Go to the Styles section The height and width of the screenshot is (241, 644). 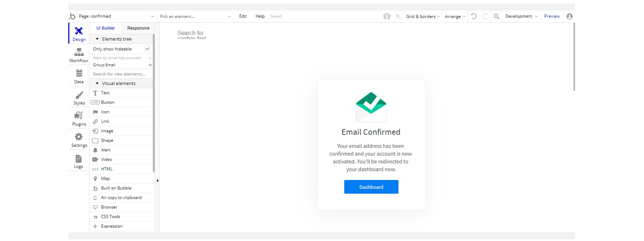click(79, 98)
